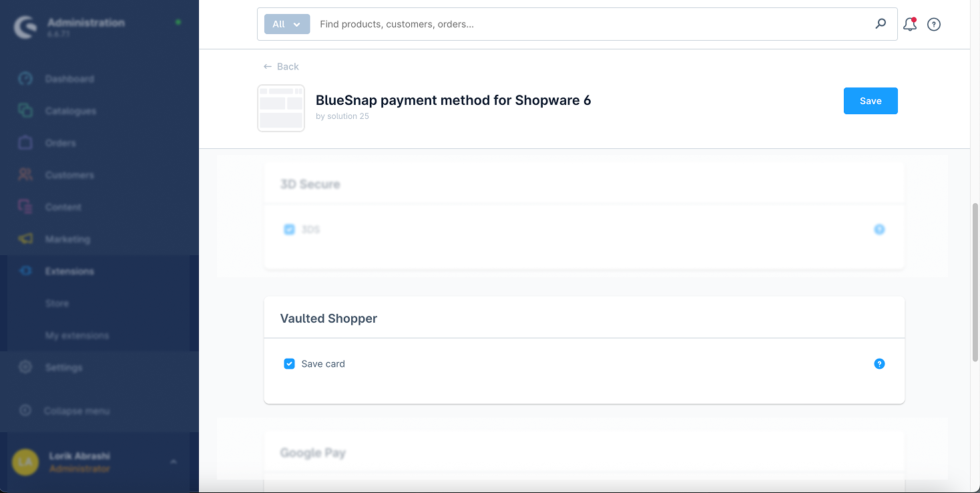The image size is (980, 493).
Task: Click the Save card help tooltip icon
Action: [x=879, y=364]
